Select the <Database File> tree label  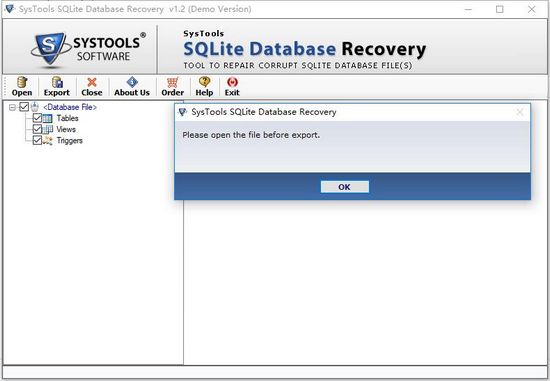(69, 107)
